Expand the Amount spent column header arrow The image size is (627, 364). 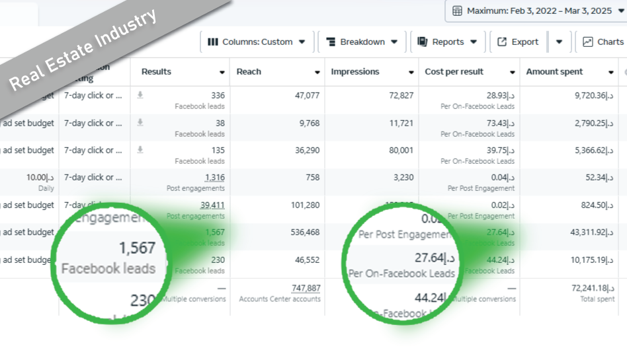coord(610,72)
